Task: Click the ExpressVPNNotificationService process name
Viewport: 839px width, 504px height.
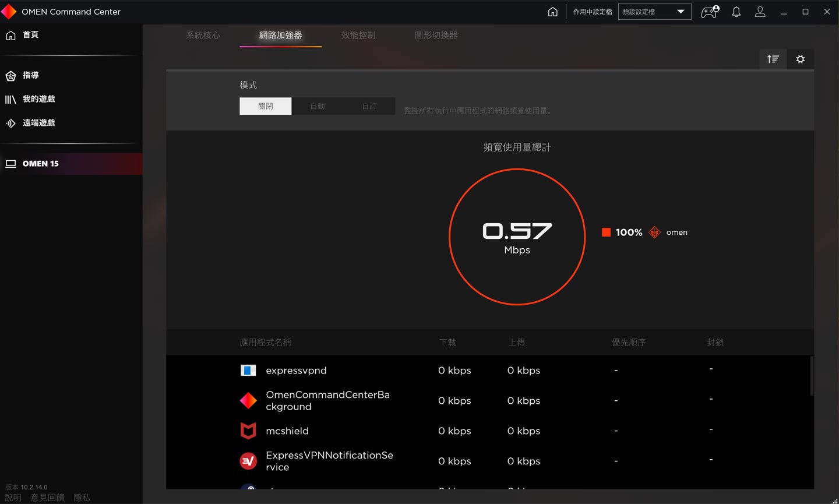Action: pos(330,461)
